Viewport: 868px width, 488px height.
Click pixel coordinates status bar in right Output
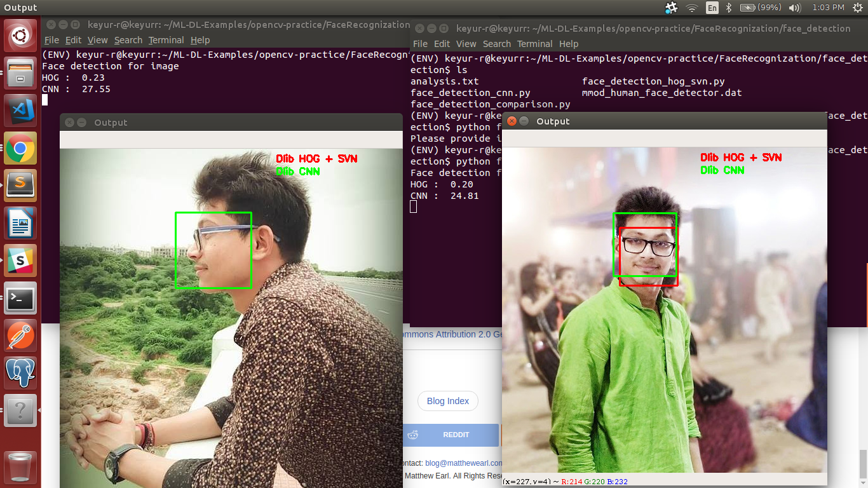566,482
